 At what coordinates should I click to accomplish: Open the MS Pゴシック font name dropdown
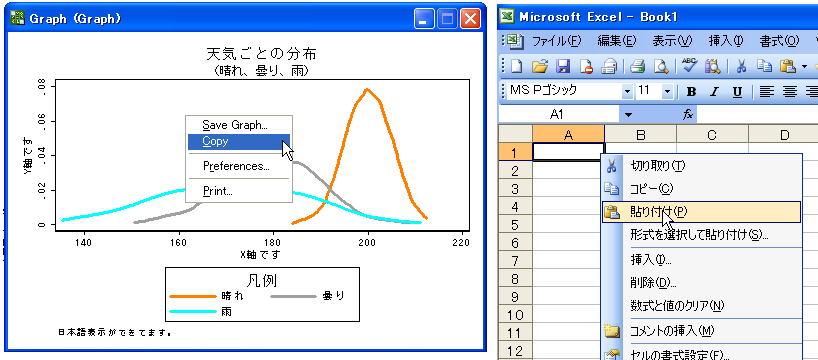[x=628, y=92]
